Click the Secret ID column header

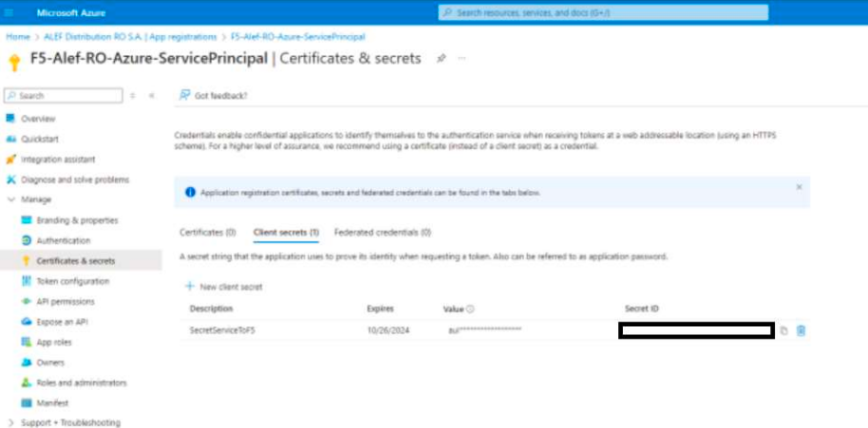tap(642, 308)
